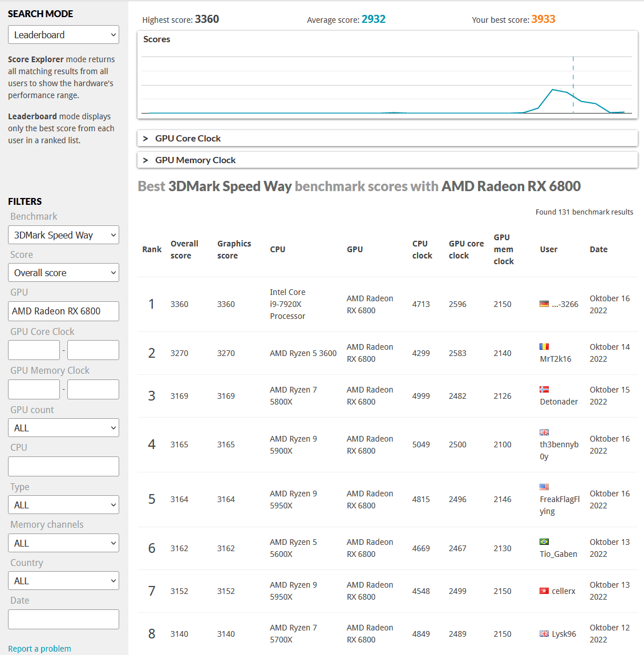Click the UK flag above th3bennyb0y

click(544, 432)
